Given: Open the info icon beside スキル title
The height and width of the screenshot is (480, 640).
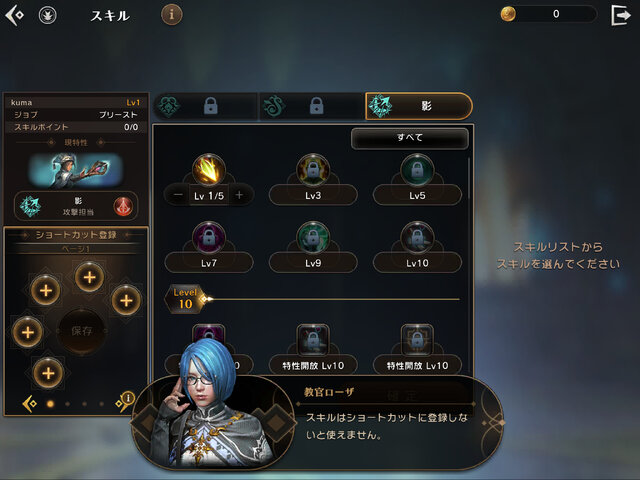Looking at the screenshot, I should (171, 15).
